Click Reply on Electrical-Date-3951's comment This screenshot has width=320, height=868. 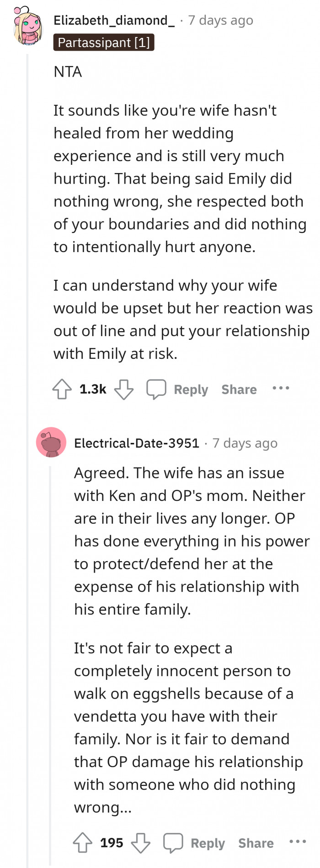point(207,842)
